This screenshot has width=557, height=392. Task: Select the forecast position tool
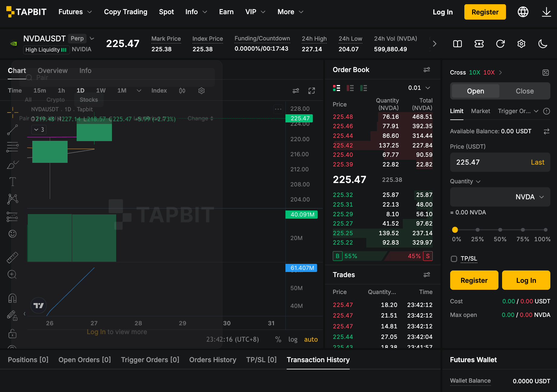coord(12,217)
